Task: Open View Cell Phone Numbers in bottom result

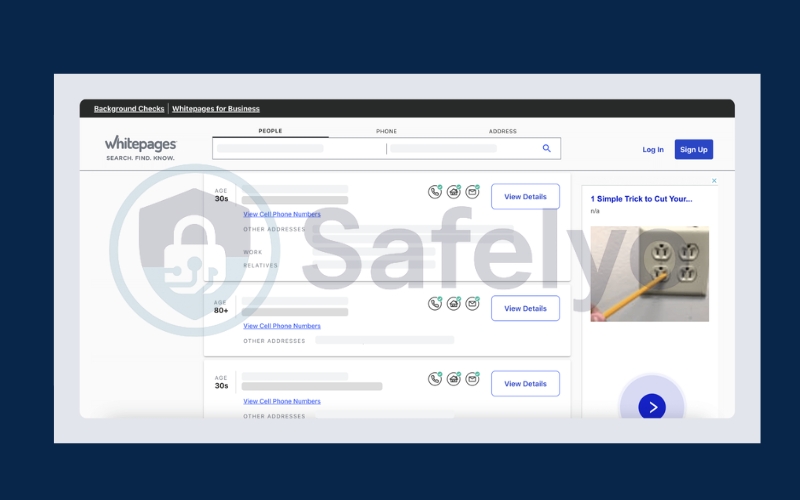Action: (x=282, y=402)
